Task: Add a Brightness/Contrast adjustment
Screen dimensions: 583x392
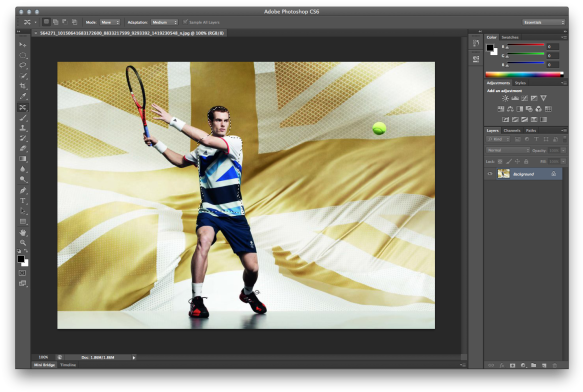Action: point(505,98)
